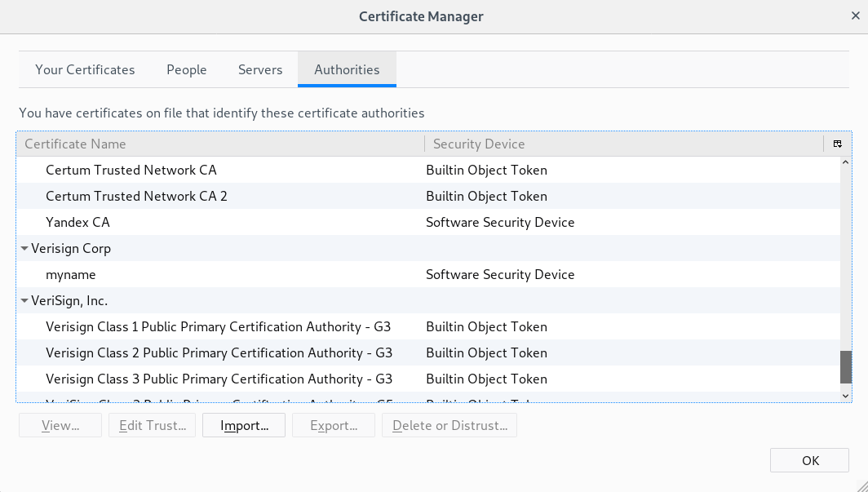The image size is (868, 492).
Task: Click Builtin Object Token for Certum CA 2
Action: coord(486,196)
